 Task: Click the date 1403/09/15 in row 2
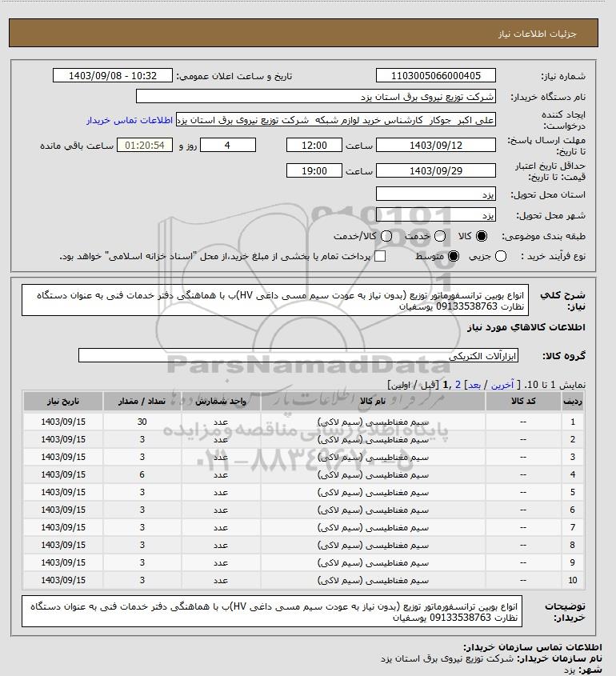pyautogui.click(x=63, y=439)
